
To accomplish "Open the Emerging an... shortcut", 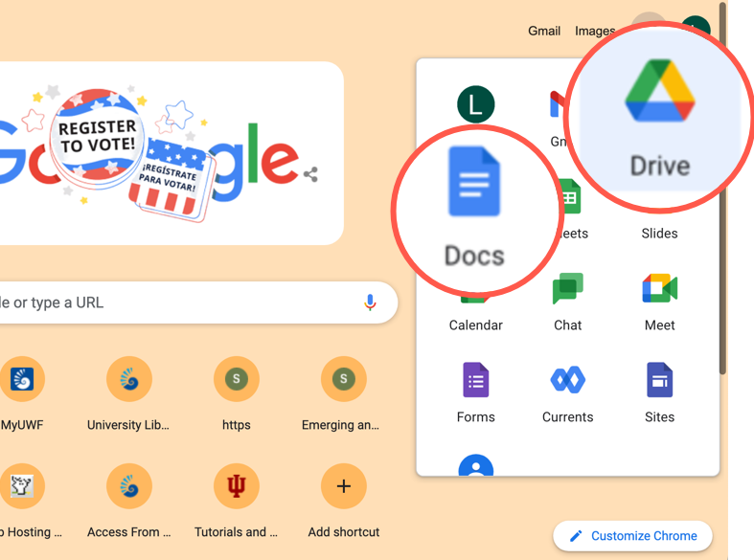I will [x=343, y=393].
